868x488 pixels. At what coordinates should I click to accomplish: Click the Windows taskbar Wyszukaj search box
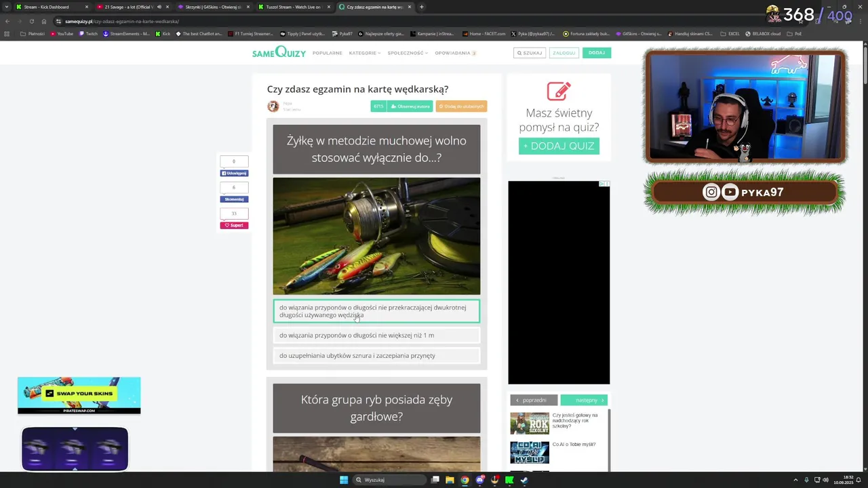coord(389,480)
